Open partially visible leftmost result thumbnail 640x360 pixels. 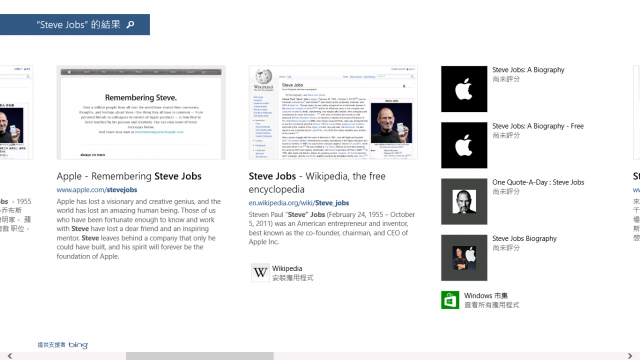(16, 112)
